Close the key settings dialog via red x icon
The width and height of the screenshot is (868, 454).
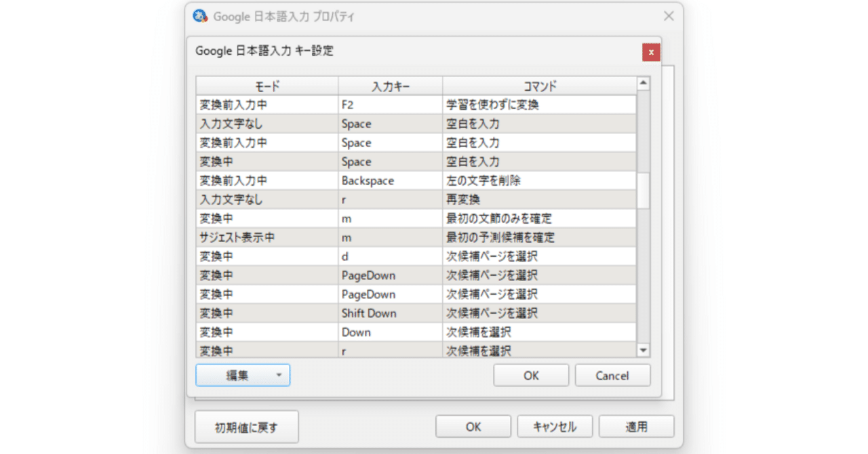[650, 51]
